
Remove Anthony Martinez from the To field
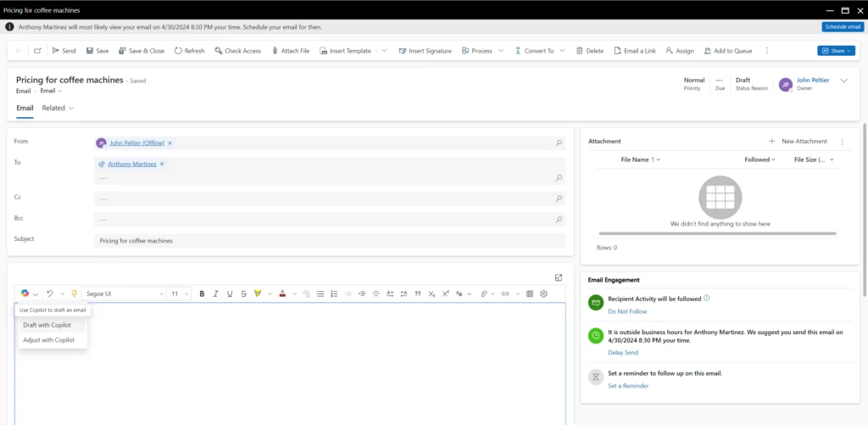[162, 164]
